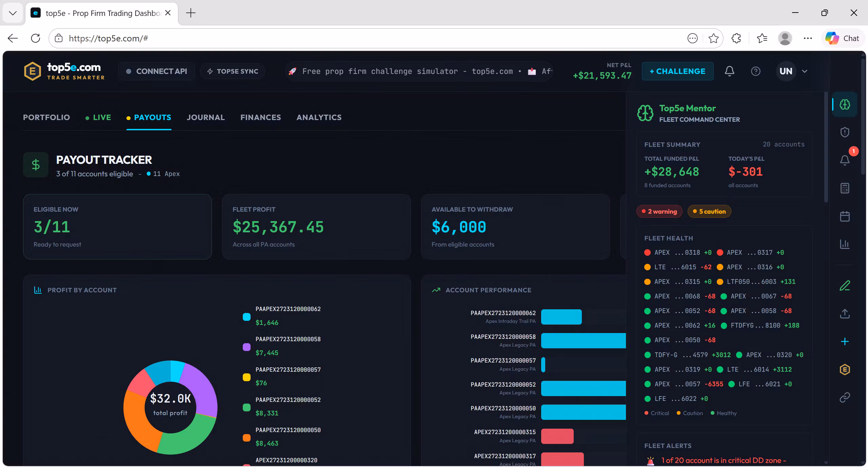Image resolution: width=868 pixels, height=468 pixels.
Task: Close the top5e browser tab
Action: pos(168,13)
